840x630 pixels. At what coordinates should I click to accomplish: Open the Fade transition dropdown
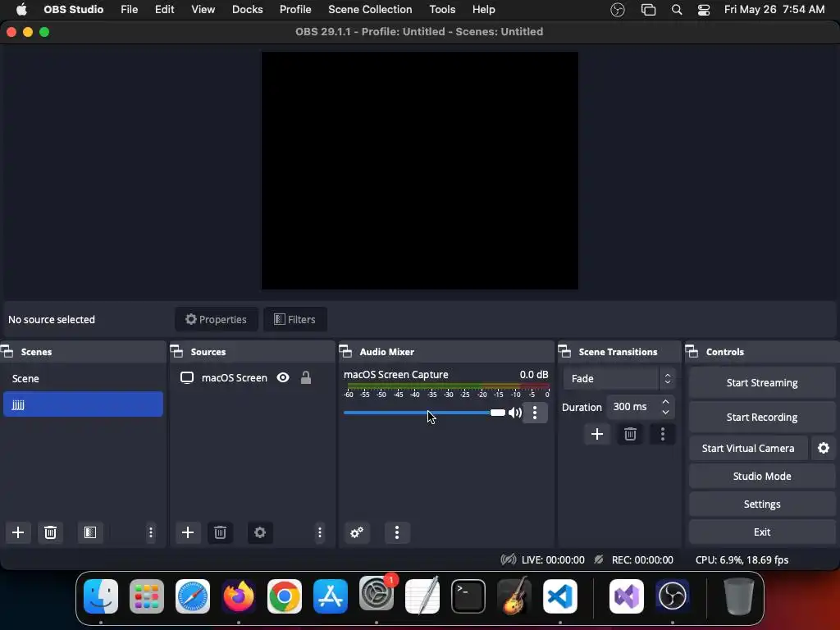[x=619, y=379]
